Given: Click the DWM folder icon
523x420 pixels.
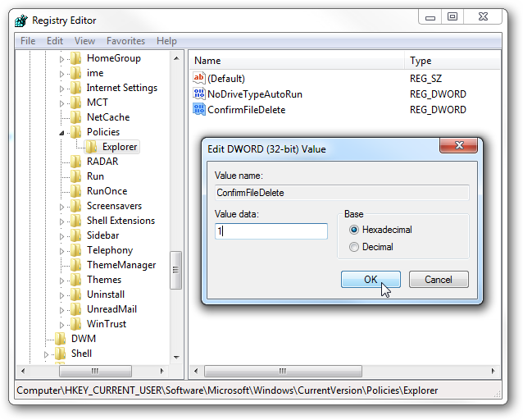Looking at the screenshot, I should coord(61,339).
